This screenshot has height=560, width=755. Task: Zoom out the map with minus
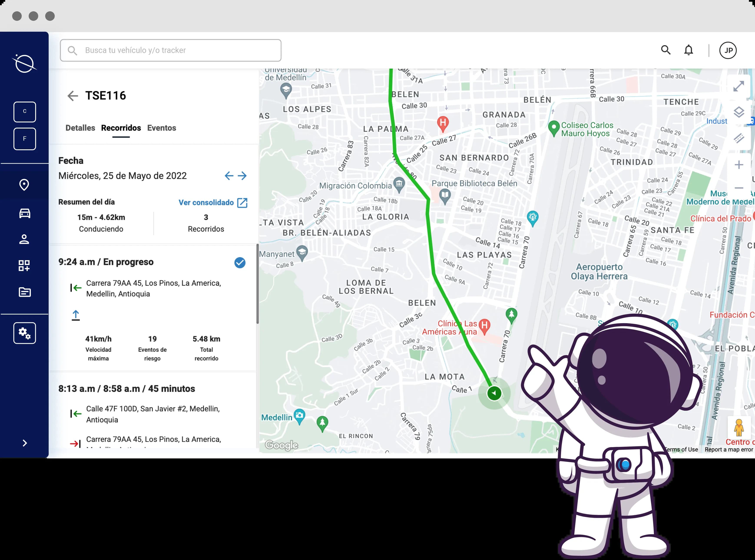click(739, 188)
